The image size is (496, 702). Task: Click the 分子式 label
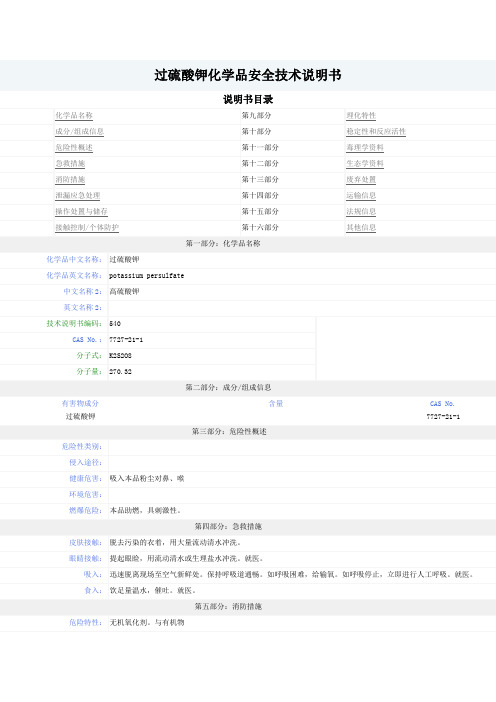89,355
